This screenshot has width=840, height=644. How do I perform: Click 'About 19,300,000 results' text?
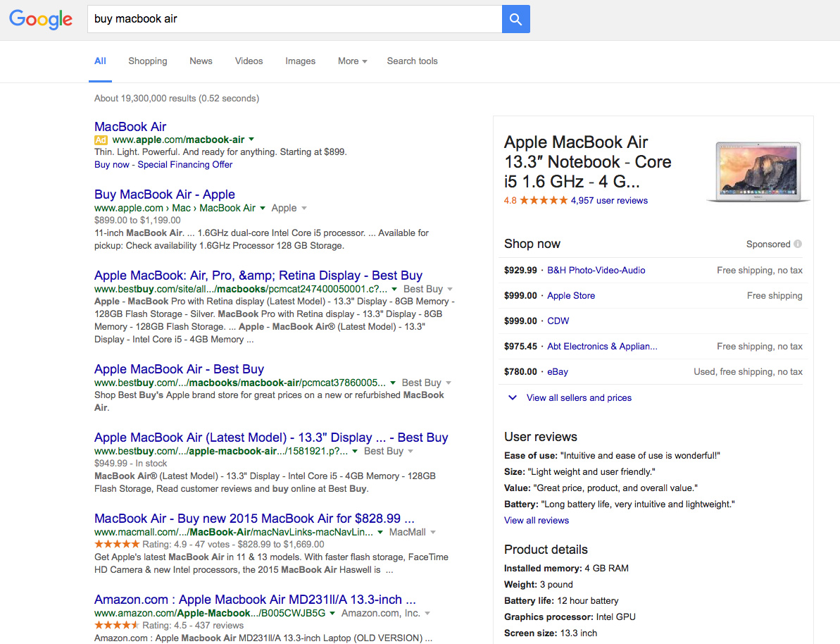pyautogui.click(x=177, y=98)
